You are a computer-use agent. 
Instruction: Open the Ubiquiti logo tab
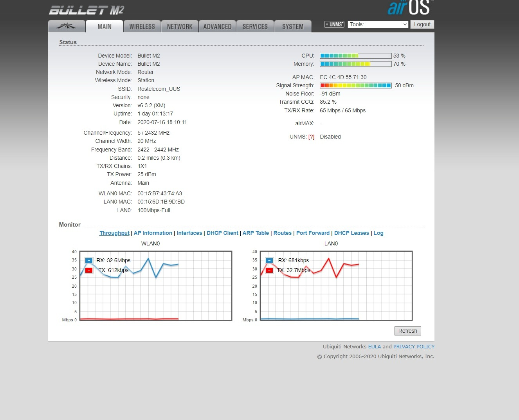pyautogui.click(x=67, y=26)
